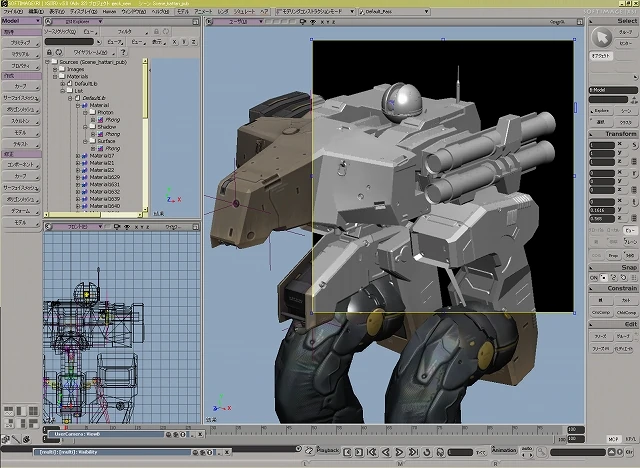Toggle the Snap ON button
Viewport: 640px width, 468px height.
593,277
